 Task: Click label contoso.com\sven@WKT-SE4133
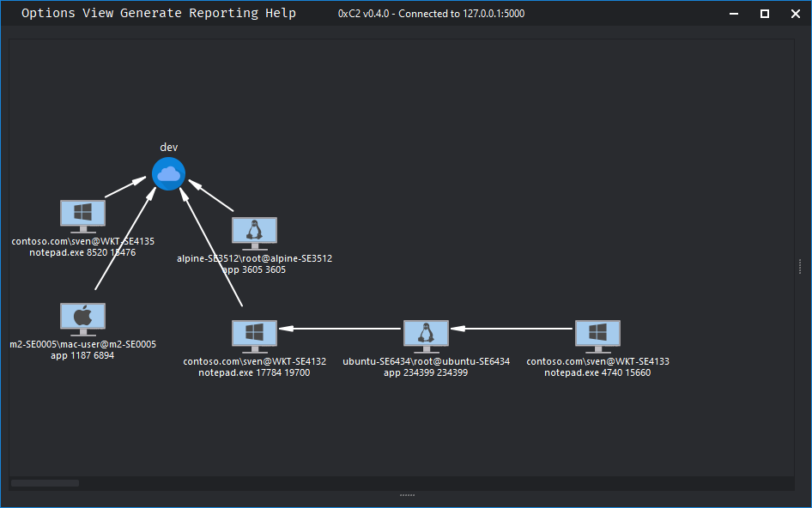[x=597, y=361]
